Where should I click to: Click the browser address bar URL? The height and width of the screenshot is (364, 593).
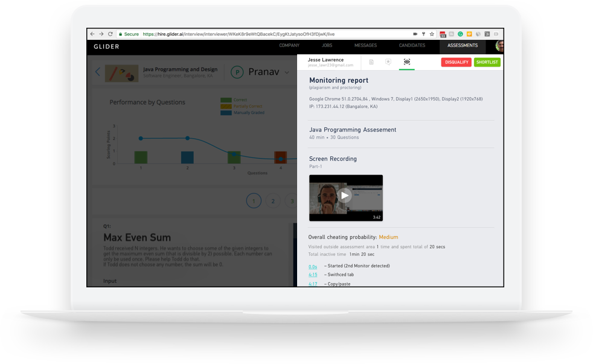tap(242, 34)
